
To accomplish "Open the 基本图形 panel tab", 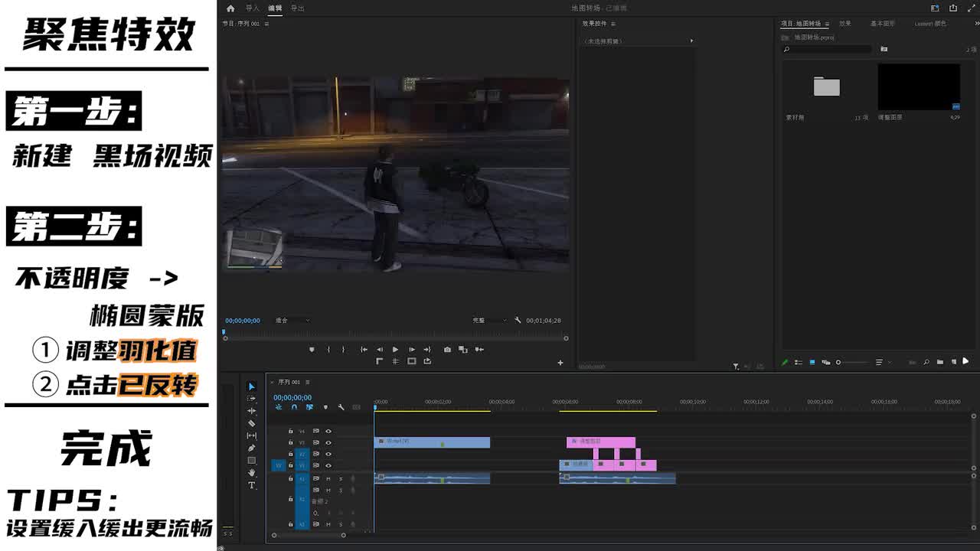I will (x=883, y=24).
